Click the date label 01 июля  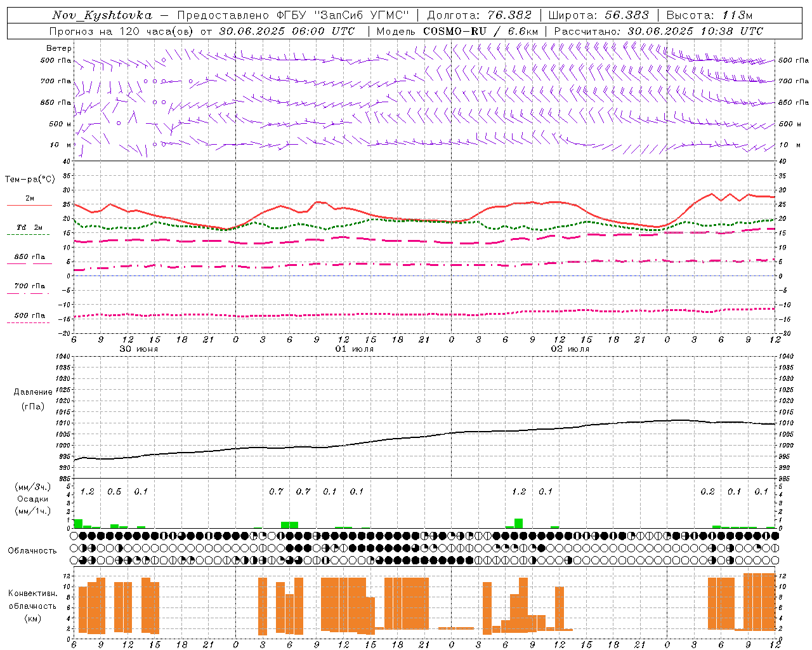[355, 349]
